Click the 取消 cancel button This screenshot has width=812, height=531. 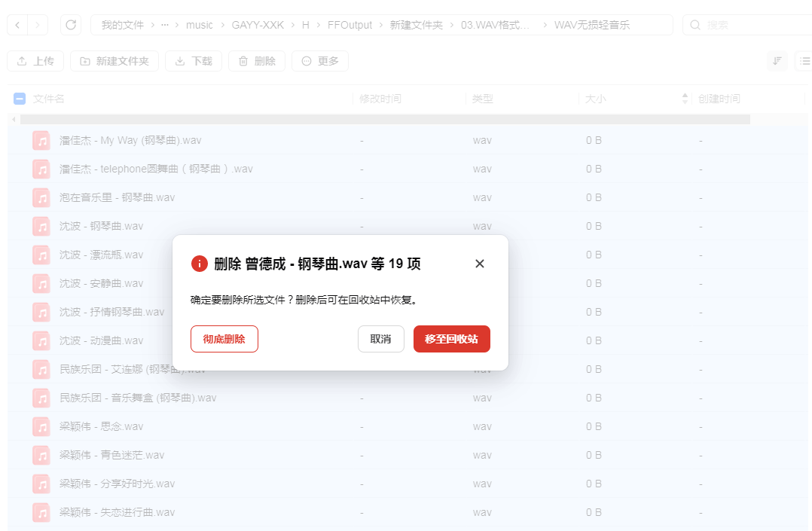380,339
